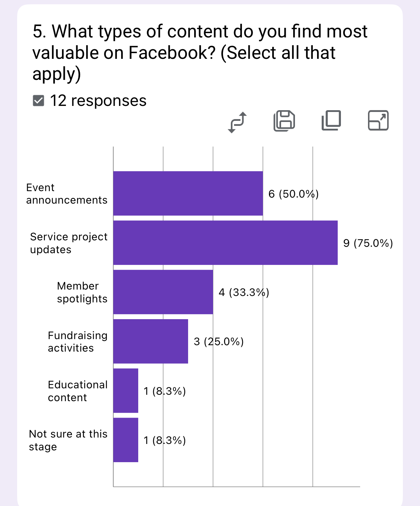Click the Fundraising activities axis label
The width and height of the screenshot is (420, 506).
pos(77,342)
